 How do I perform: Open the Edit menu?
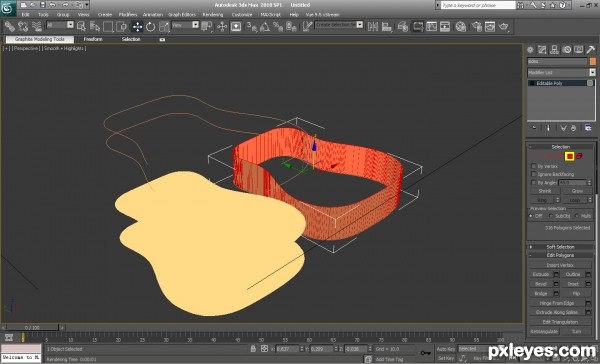point(25,15)
